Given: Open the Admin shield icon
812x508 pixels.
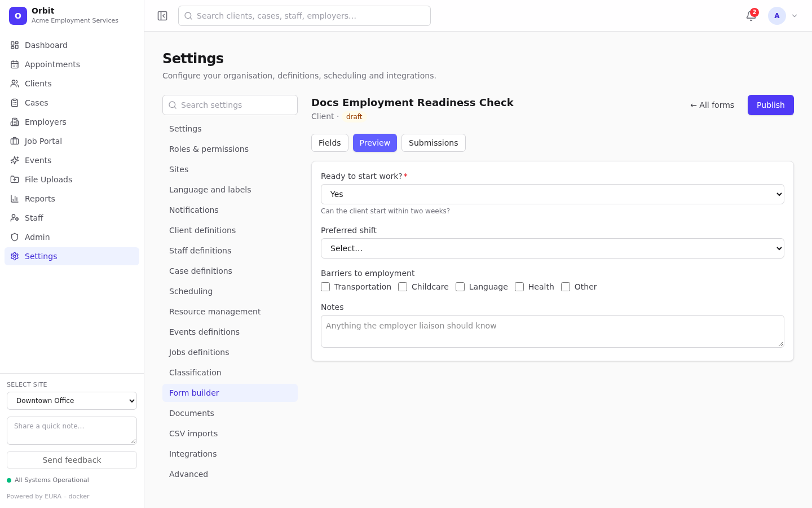Looking at the screenshot, I should 15,237.
